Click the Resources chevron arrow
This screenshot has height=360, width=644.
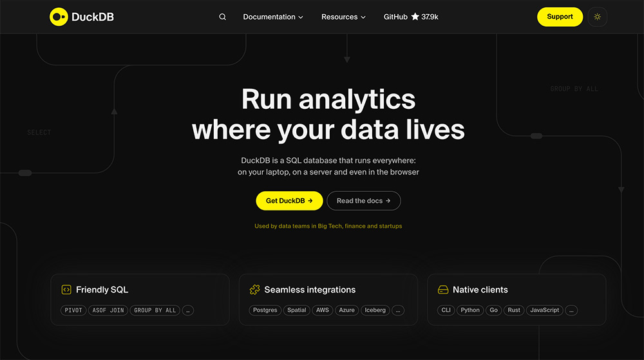tap(363, 17)
